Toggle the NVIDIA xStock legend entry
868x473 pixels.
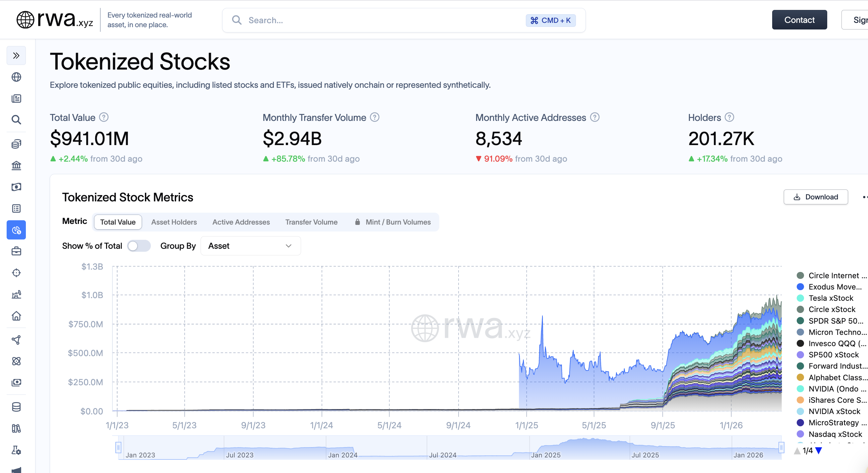(829, 411)
